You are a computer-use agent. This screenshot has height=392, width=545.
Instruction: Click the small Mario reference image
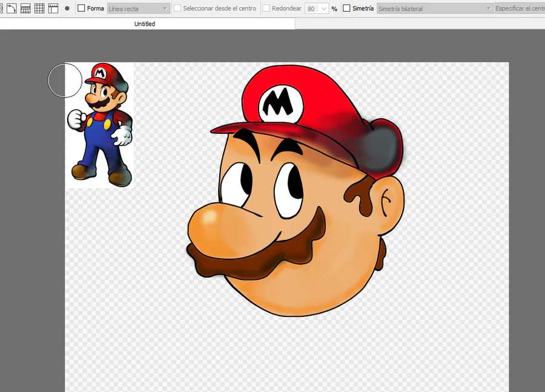100,125
